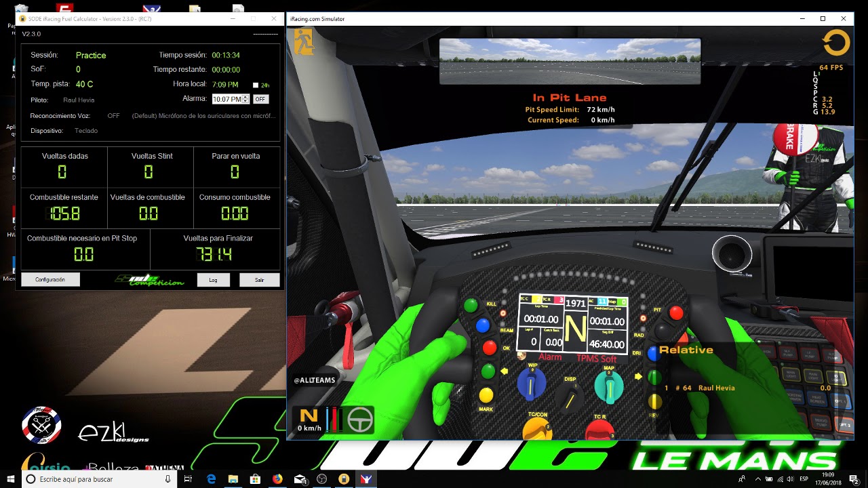Click the Cortana search box
The image size is (868, 488).
coord(99,479)
